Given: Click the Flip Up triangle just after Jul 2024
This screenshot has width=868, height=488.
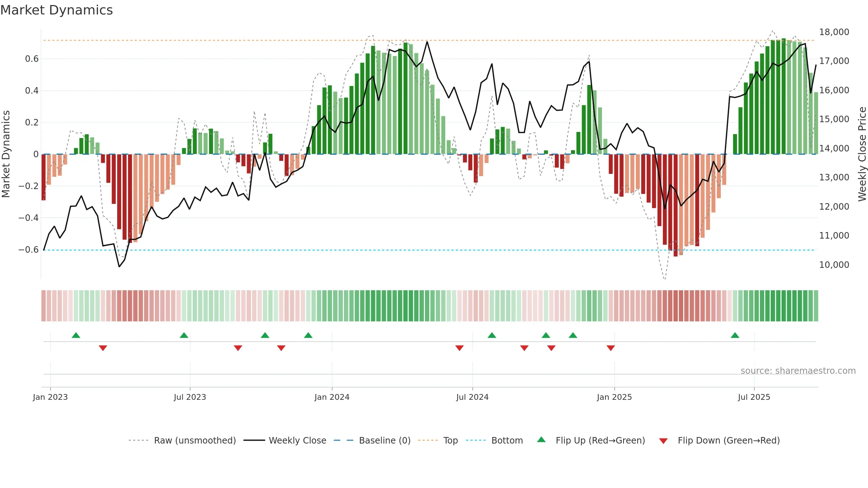Looking at the screenshot, I should point(492,335).
